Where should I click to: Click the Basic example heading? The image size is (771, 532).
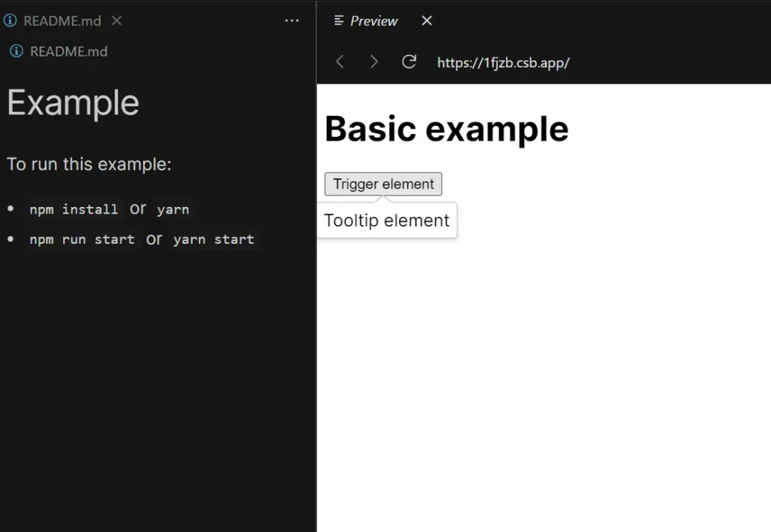[446, 129]
